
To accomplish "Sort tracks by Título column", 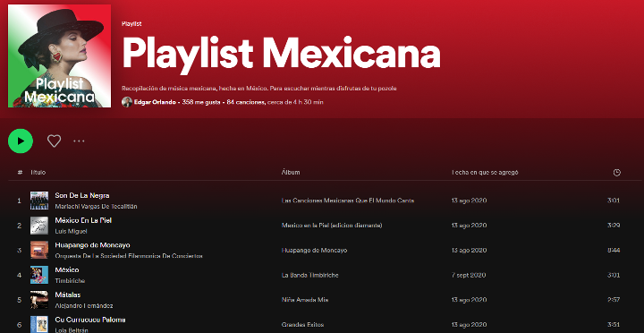I will click(x=38, y=172).
